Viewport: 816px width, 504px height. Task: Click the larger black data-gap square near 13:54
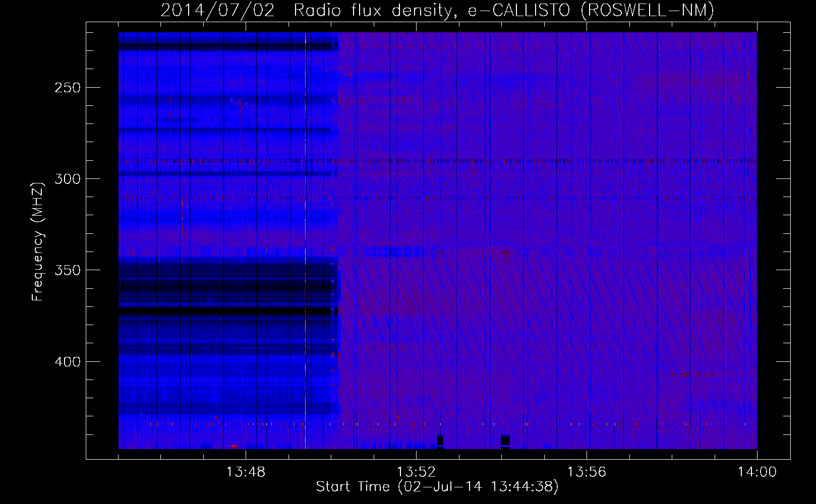pos(505,441)
